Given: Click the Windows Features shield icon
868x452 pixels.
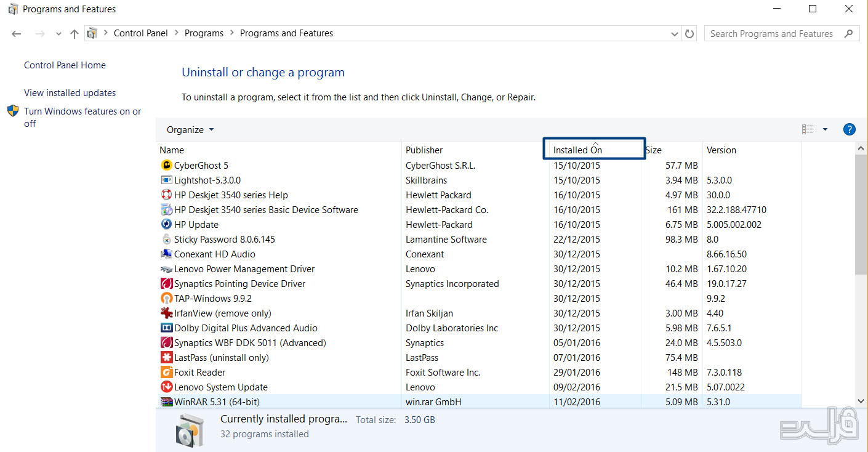Looking at the screenshot, I should point(13,111).
